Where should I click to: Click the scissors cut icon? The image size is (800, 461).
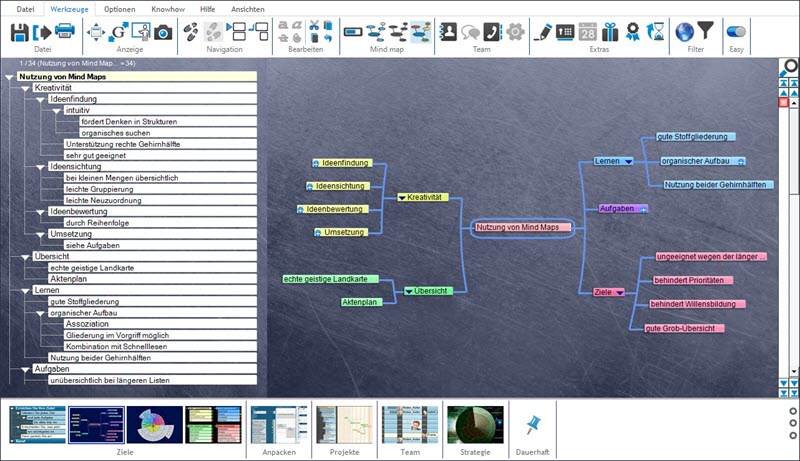click(315, 25)
